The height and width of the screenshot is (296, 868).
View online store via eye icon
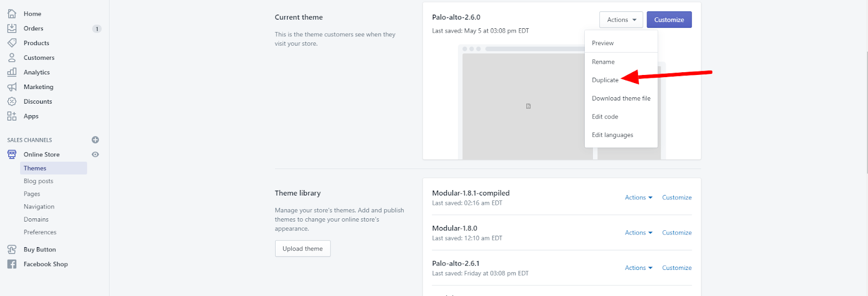point(95,154)
